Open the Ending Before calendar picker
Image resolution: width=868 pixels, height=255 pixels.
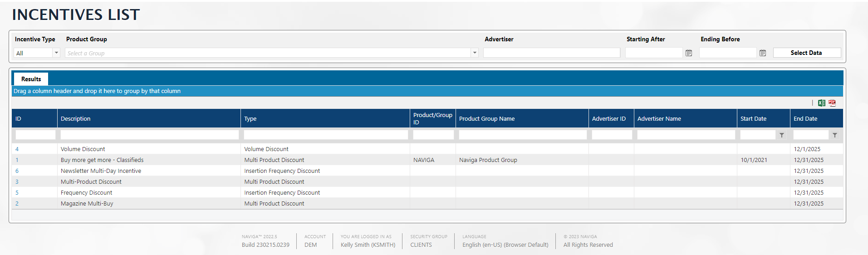(x=763, y=53)
